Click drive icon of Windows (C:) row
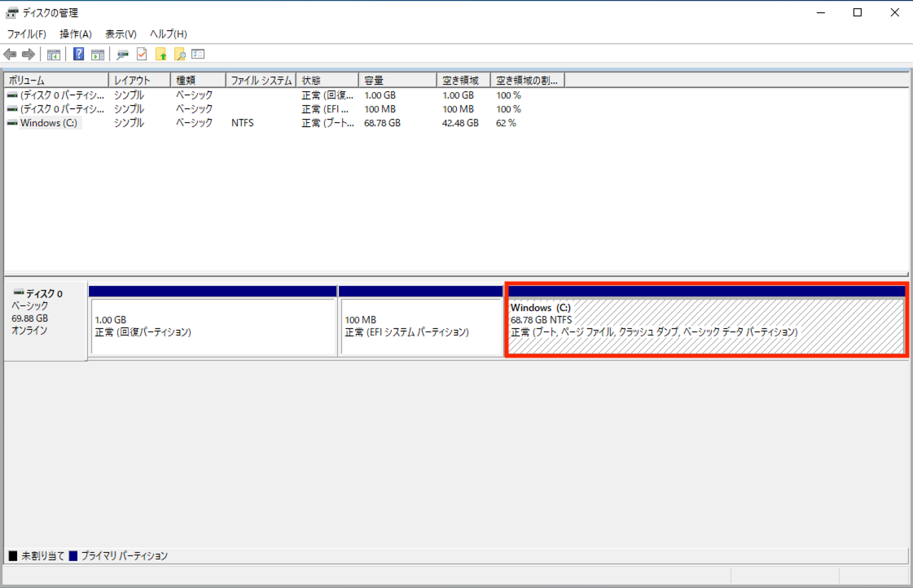 [x=12, y=123]
